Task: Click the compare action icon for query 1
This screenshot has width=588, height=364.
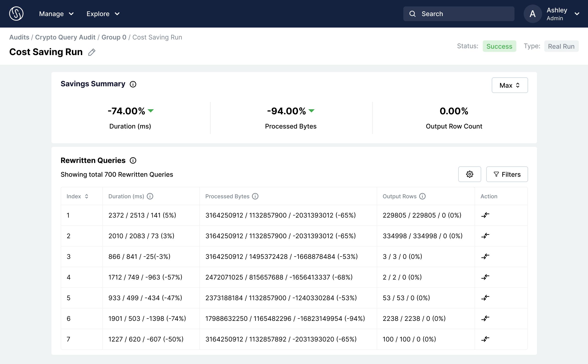Action: (x=485, y=215)
